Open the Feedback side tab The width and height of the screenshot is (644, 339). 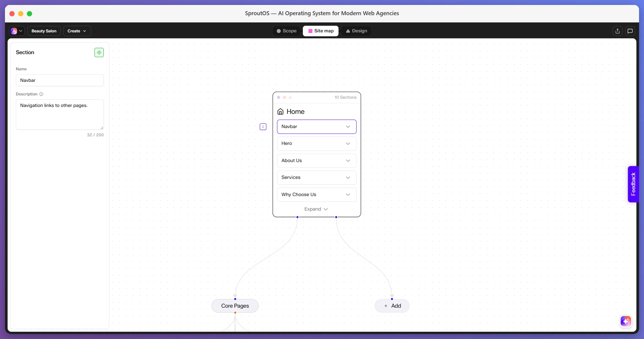(633, 184)
